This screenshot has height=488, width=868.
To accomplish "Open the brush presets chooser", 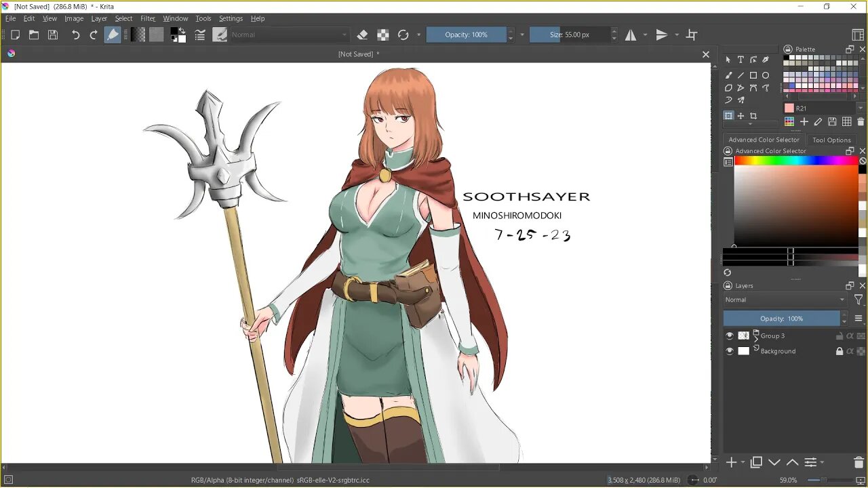I will [220, 35].
